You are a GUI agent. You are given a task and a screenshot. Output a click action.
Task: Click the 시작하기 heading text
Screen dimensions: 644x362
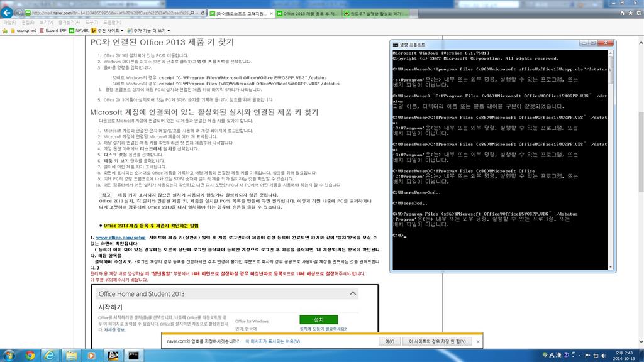(x=110, y=307)
